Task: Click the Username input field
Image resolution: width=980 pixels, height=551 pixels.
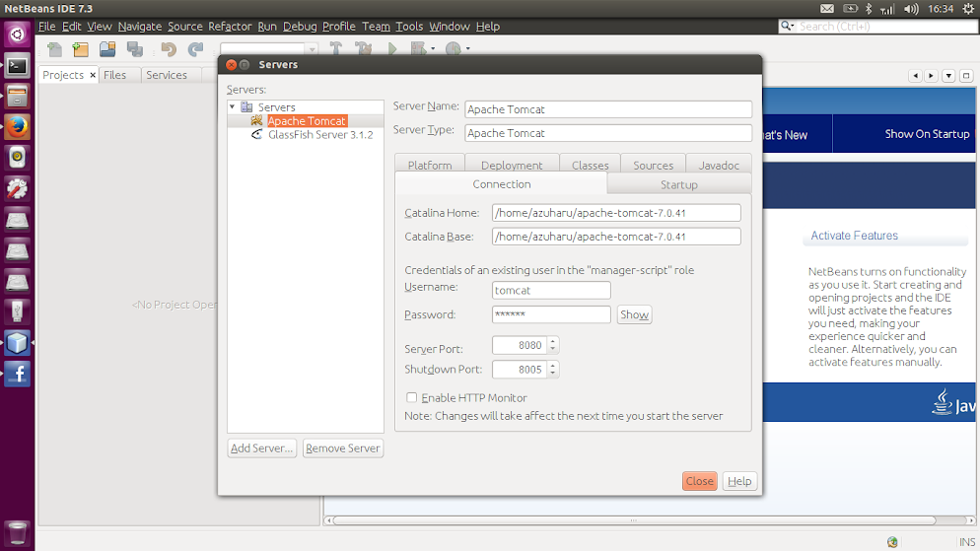Action: click(550, 290)
